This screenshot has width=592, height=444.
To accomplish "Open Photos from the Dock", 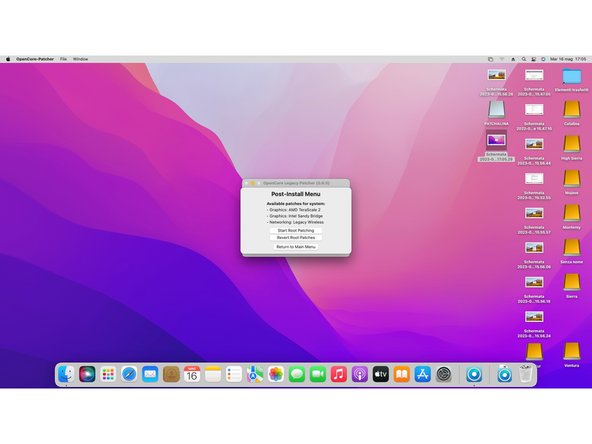I will click(x=276, y=374).
